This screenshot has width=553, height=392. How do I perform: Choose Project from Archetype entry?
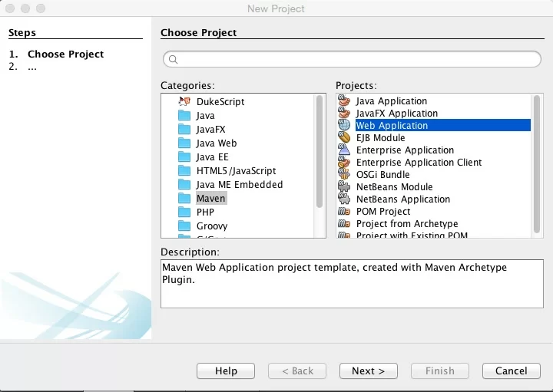coord(407,224)
